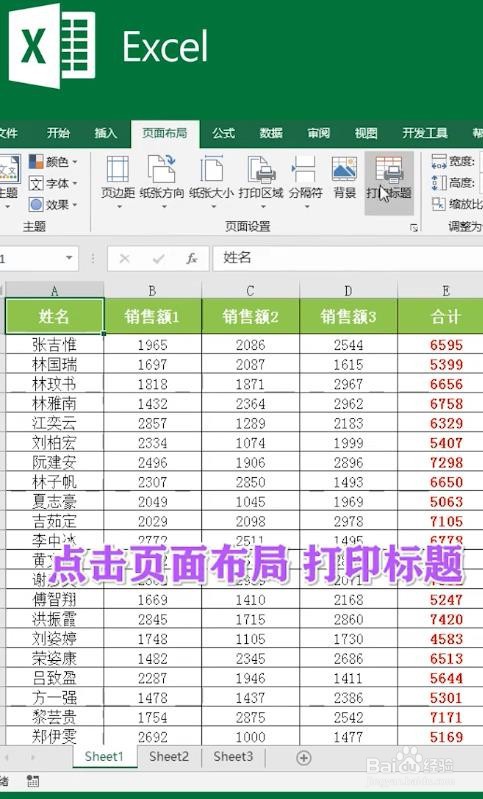483x799 pixels.
Task: Switch to the 开始 ribbon tab
Action: click(58, 133)
